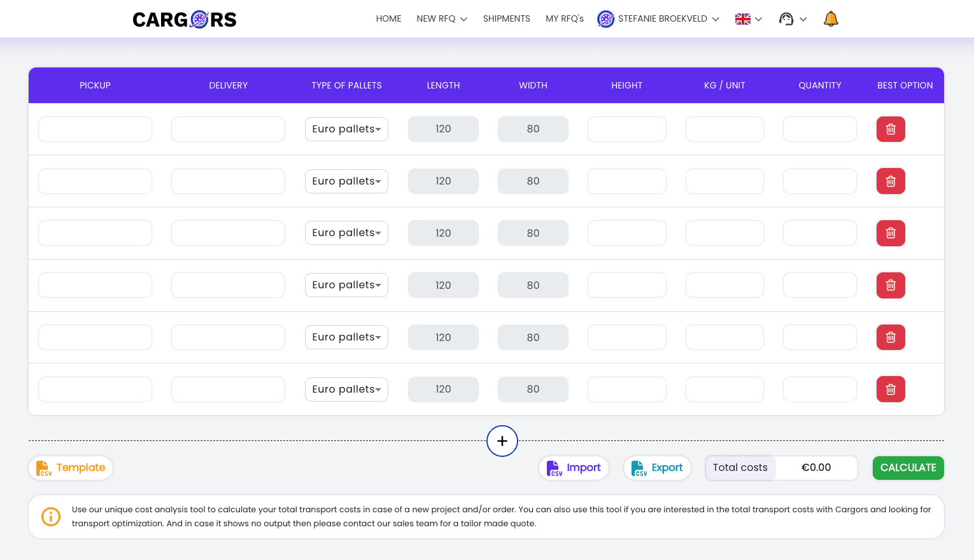Image resolution: width=974 pixels, height=560 pixels.
Task: Click the fifth row Pickup field
Action: click(95, 337)
